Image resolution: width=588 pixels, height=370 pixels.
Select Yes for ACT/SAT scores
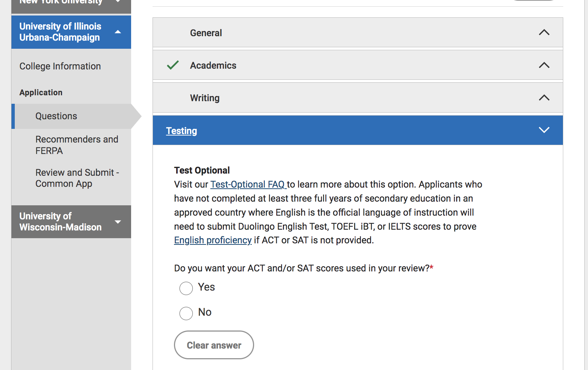186,288
